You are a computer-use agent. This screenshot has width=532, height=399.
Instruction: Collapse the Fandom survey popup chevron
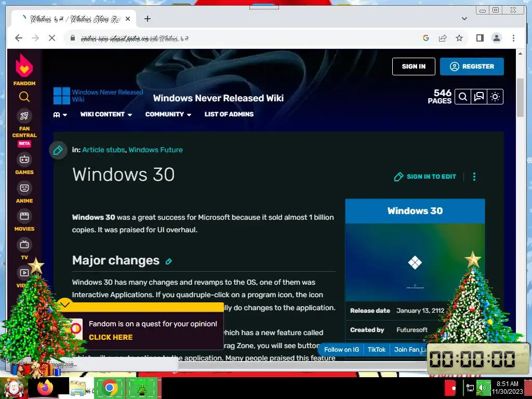tap(65, 304)
